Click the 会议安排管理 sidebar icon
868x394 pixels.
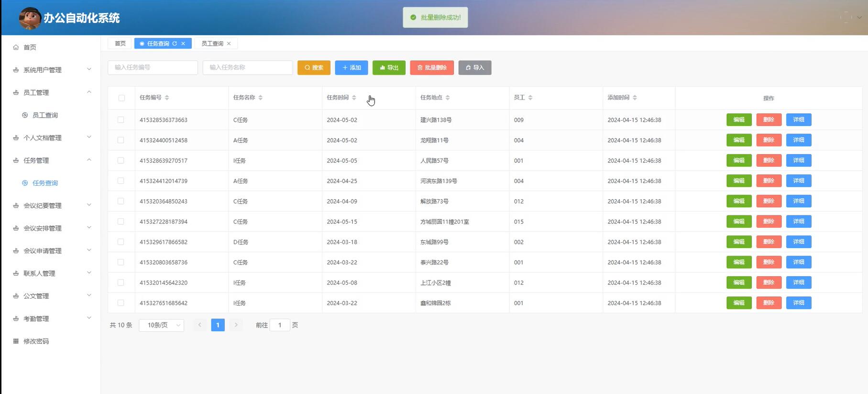tap(16, 228)
